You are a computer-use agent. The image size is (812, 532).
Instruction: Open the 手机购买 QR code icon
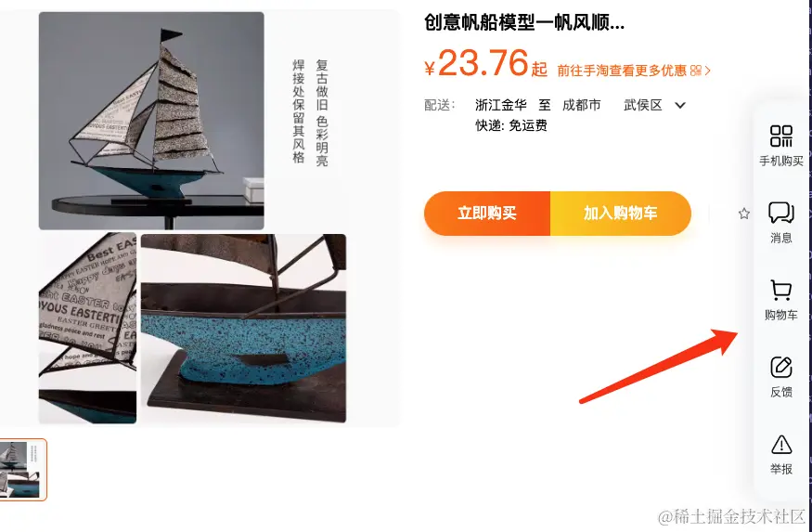(x=781, y=136)
